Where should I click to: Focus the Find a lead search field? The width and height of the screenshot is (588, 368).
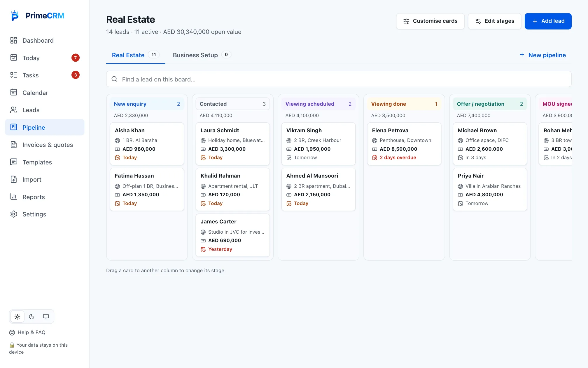tap(339, 79)
